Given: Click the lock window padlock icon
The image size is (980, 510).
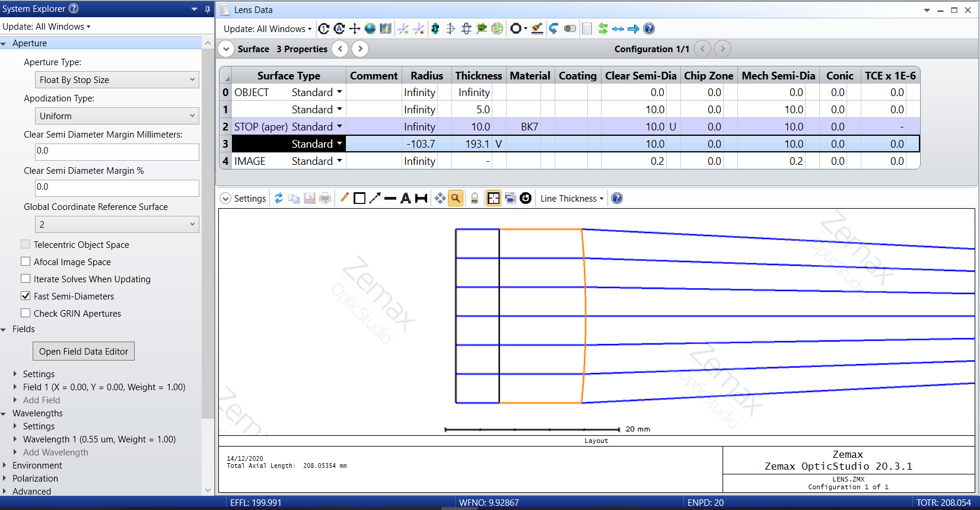Looking at the screenshot, I should (x=475, y=199).
